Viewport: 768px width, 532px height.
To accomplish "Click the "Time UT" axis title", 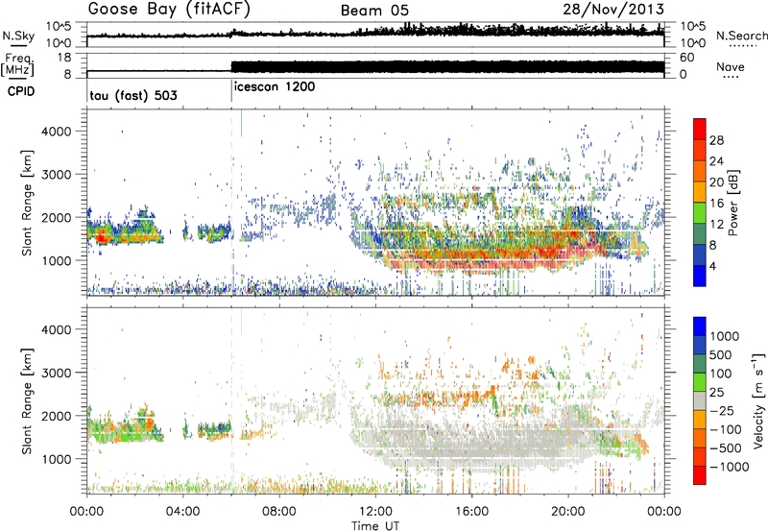I will click(375, 526).
